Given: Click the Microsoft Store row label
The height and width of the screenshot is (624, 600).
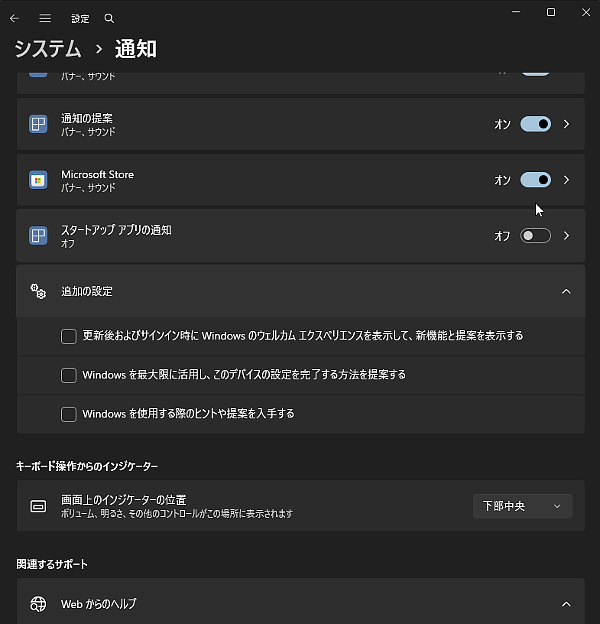Looking at the screenshot, I should (x=97, y=174).
